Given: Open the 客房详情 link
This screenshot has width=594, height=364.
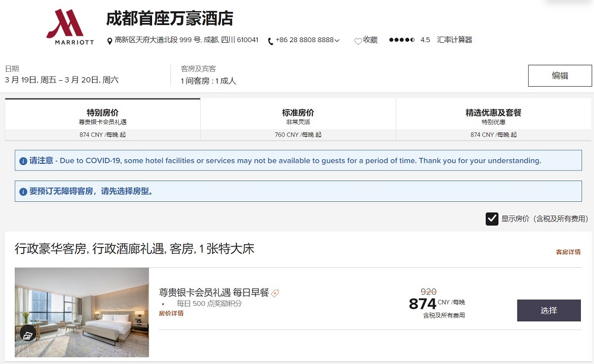Looking at the screenshot, I should [568, 252].
